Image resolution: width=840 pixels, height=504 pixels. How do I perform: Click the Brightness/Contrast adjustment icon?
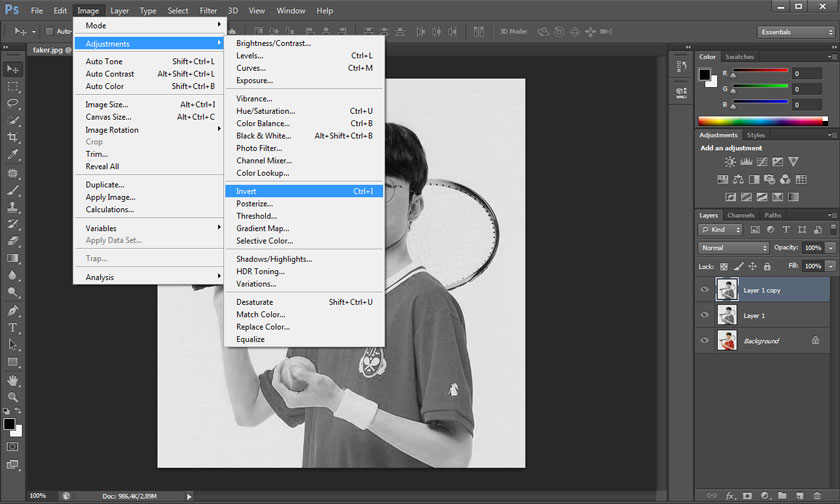click(730, 162)
